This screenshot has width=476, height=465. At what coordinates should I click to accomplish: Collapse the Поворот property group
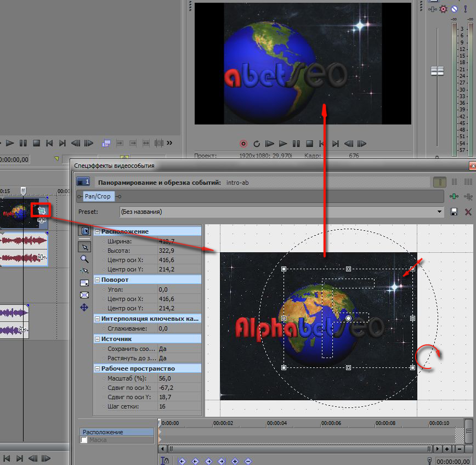97,280
